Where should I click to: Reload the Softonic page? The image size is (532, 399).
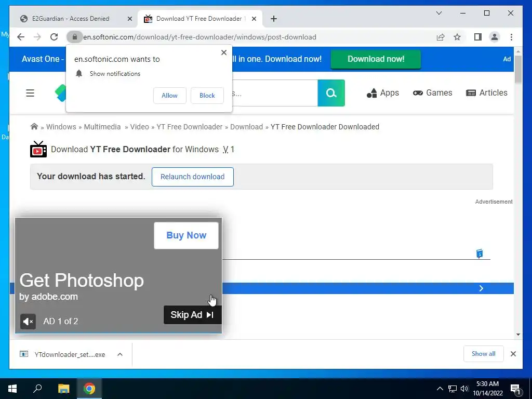tap(54, 37)
